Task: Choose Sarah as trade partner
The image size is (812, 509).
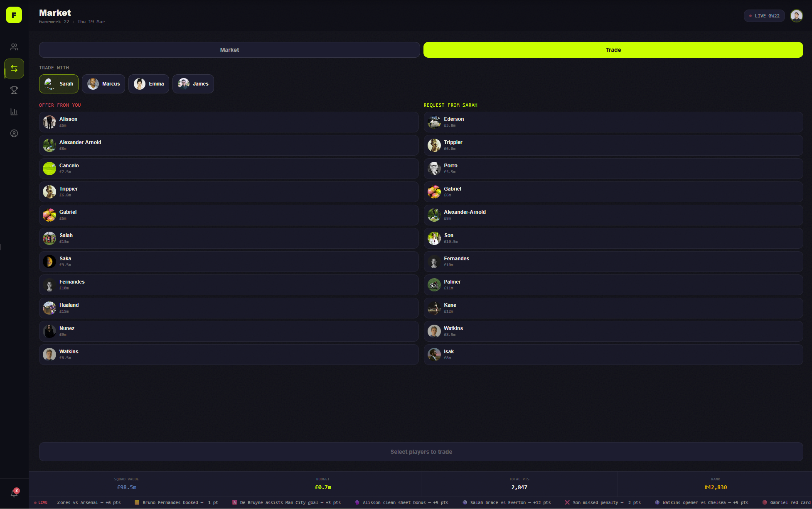Action: click(x=59, y=84)
